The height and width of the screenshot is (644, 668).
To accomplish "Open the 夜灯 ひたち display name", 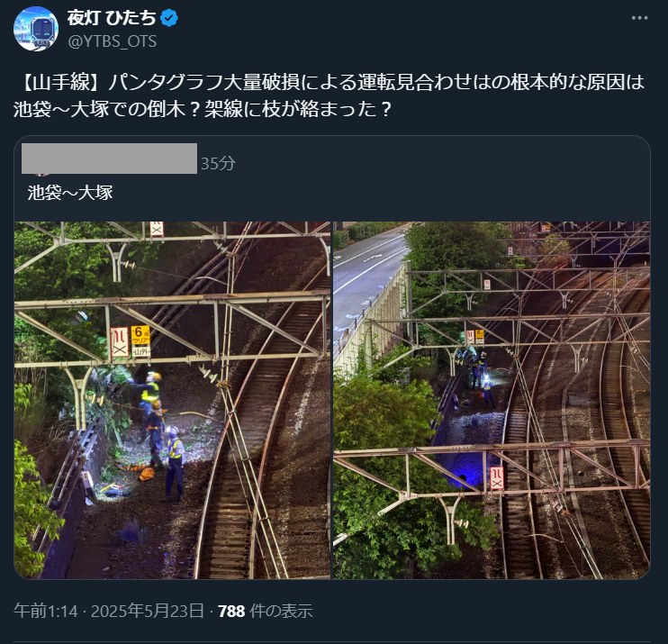I will point(112,18).
